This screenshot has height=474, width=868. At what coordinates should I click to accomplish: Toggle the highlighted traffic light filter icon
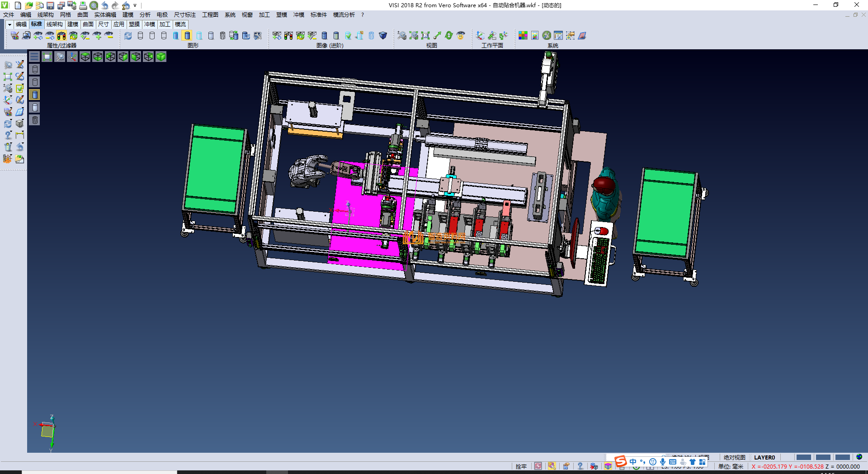(61, 35)
